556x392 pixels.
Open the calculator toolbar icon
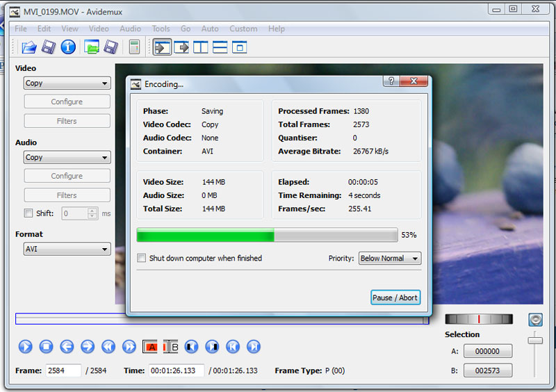pos(134,47)
